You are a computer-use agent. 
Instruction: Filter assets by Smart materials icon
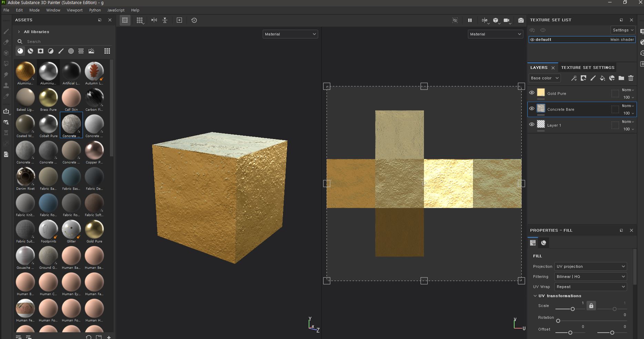[x=30, y=51]
